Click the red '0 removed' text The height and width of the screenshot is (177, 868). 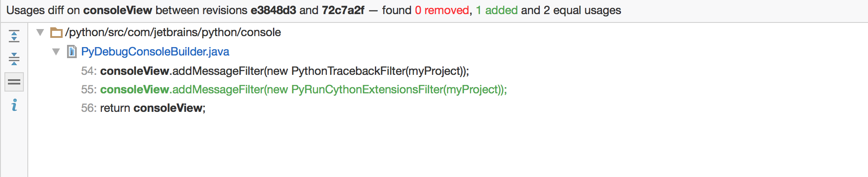pos(442,10)
